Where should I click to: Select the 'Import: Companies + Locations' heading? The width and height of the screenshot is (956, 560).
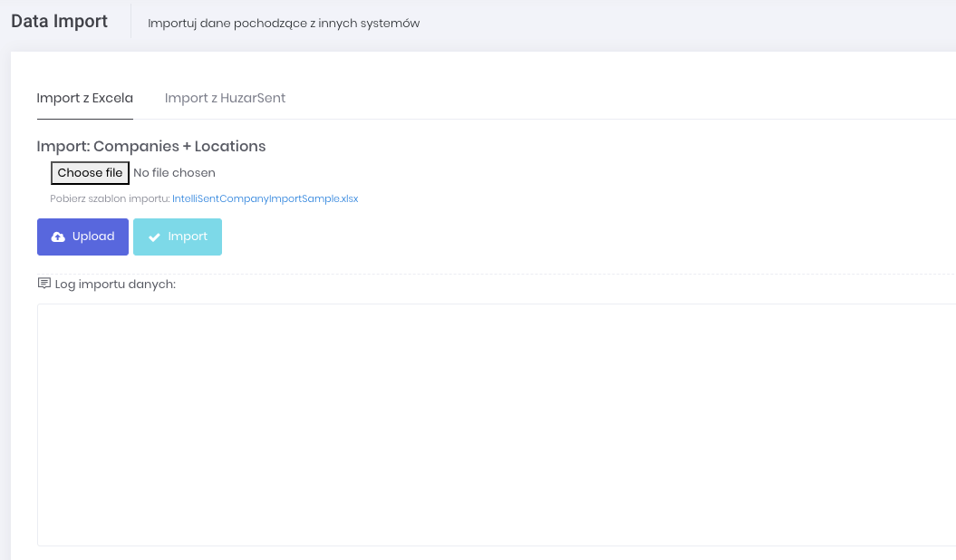[151, 146]
